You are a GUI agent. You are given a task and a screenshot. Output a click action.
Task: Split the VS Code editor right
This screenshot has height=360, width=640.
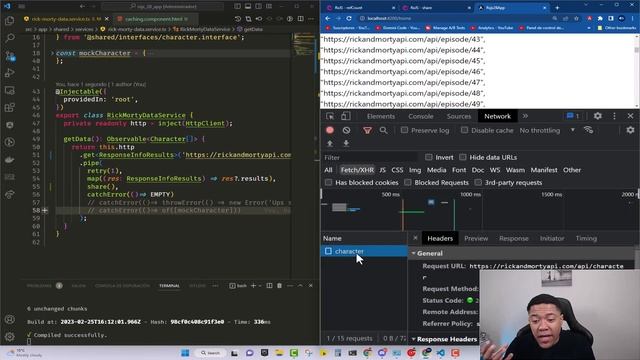[300, 19]
